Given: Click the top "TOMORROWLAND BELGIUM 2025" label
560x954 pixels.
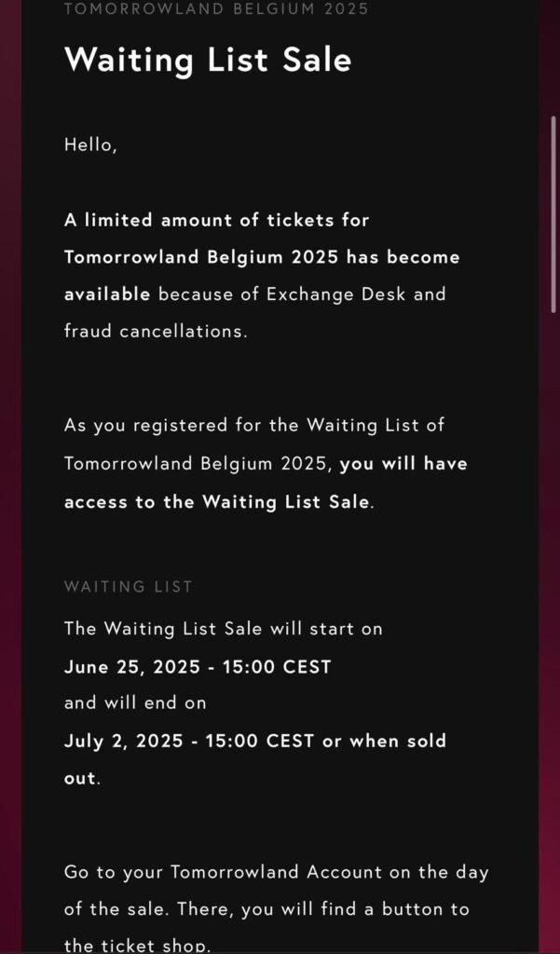Looking at the screenshot, I should (x=216, y=9).
